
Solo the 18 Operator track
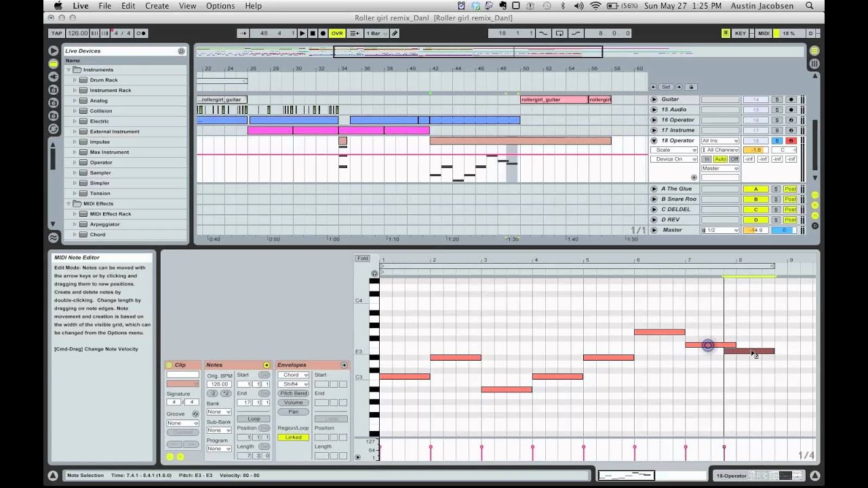click(777, 140)
